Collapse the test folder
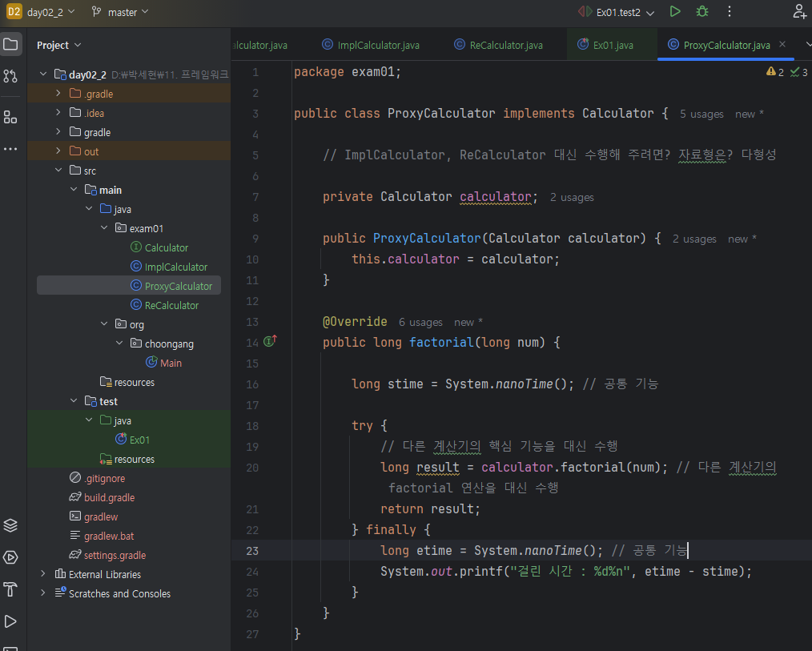 74,401
